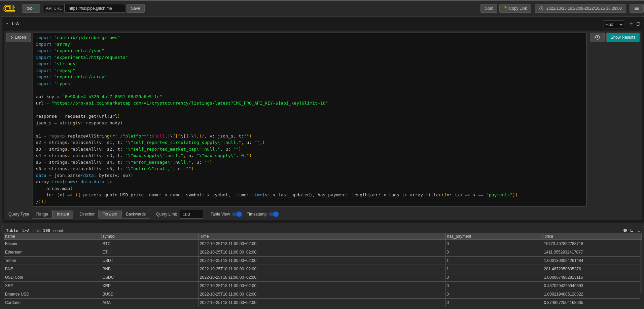This screenshot has height=309, width=644.
Task: Focus the API URL input field
Action: point(95,8)
